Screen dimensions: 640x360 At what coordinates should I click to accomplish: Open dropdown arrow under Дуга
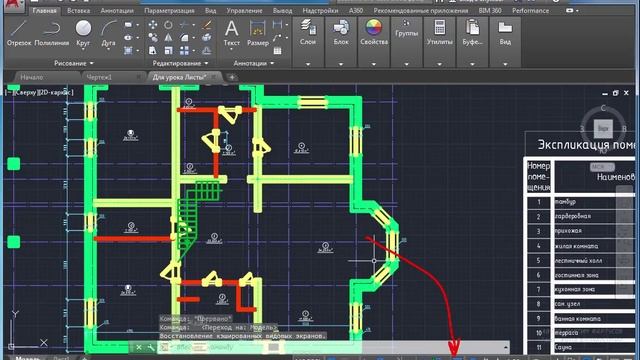(x=109, y=49)
